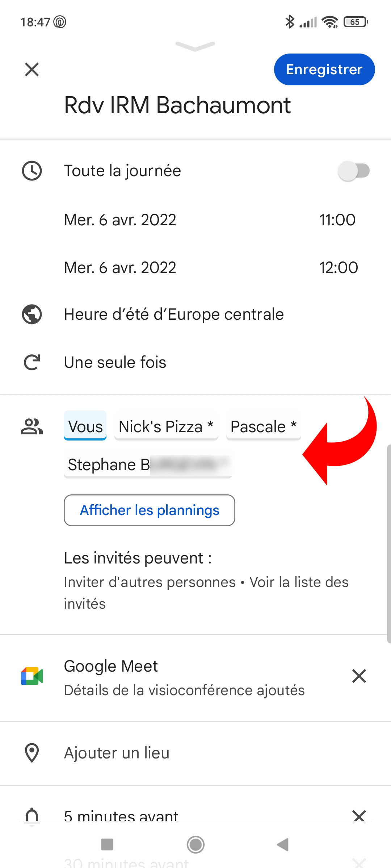
Task: Tap the globe time zone icon
Action: (32, 314)
